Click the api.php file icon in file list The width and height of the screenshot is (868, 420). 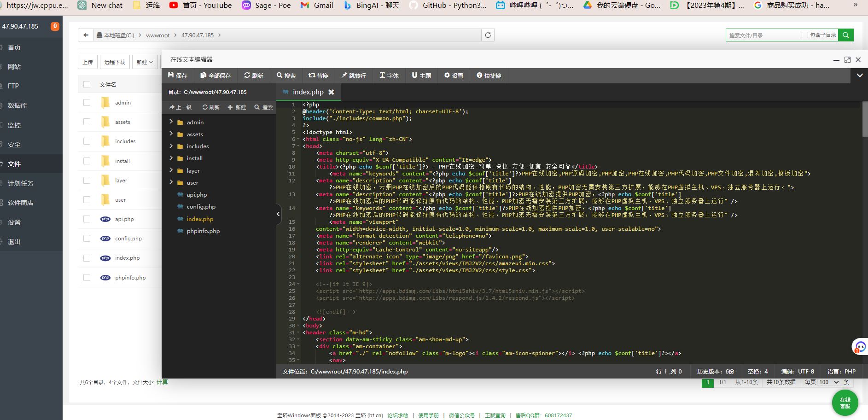tap(105, 219)
